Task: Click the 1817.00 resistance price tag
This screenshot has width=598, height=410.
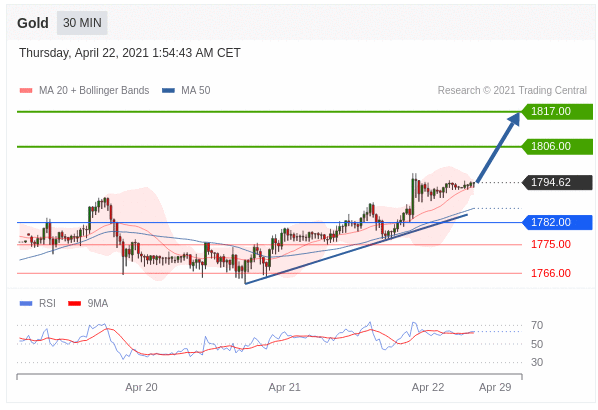Action: point(557,111)
